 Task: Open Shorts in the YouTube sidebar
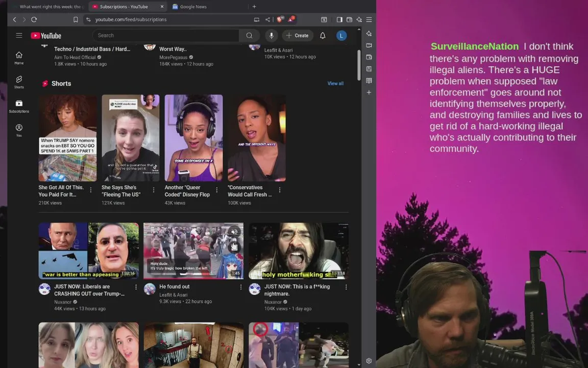click(19, 82)
